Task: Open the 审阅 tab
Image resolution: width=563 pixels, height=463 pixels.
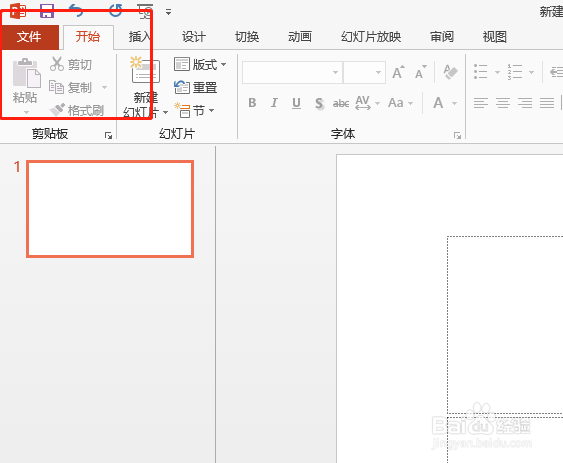Action: click(x=442, y=37)
